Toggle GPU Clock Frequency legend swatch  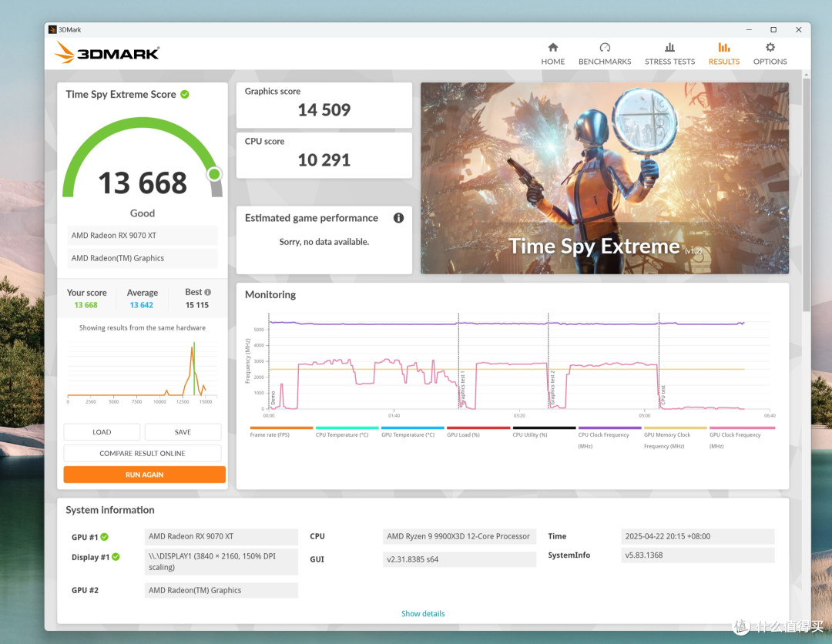tap(742, 428)
